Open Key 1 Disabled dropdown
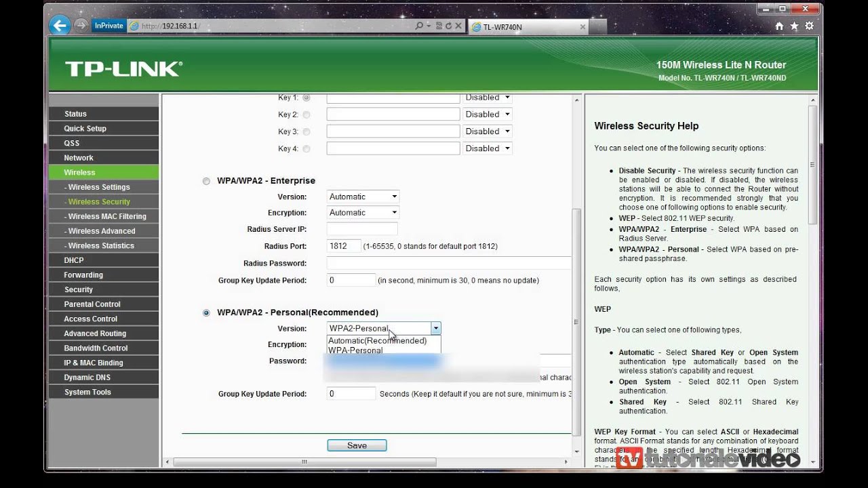This screenshot has width=868, height=488. (487, 98)
